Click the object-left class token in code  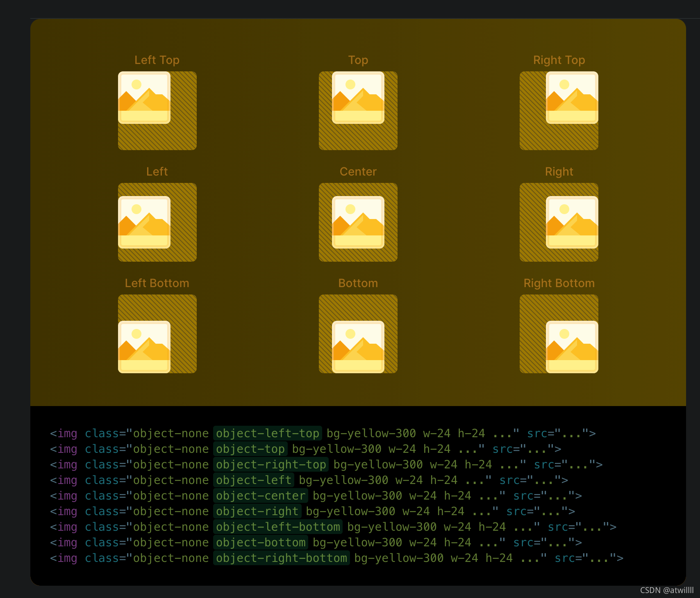tap(253, 480)
